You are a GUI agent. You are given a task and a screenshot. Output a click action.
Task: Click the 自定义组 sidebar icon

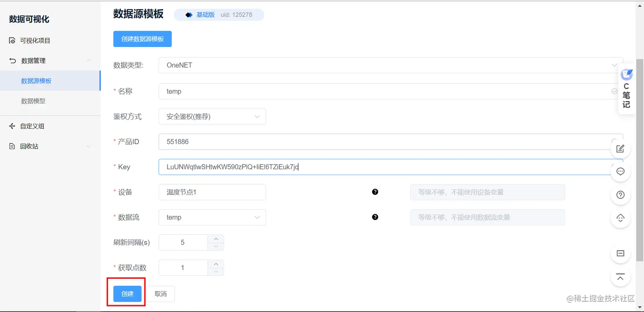(12, 126)
